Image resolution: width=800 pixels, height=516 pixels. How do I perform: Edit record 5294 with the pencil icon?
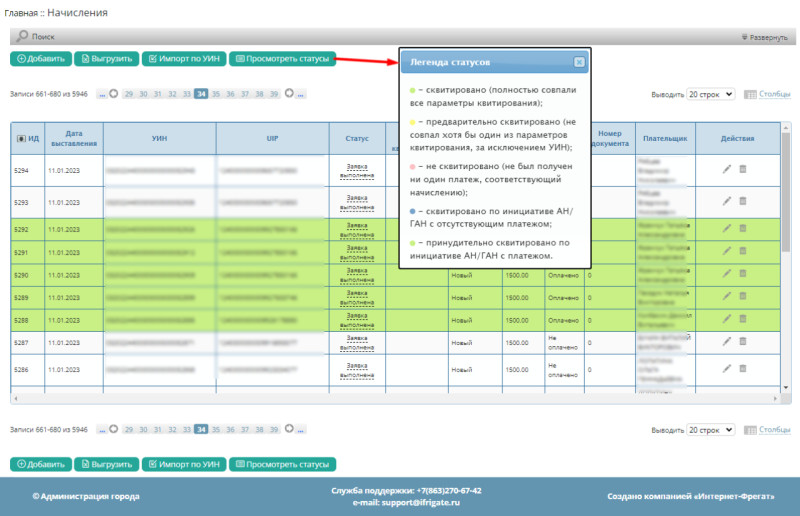click(x=727, y=170)
